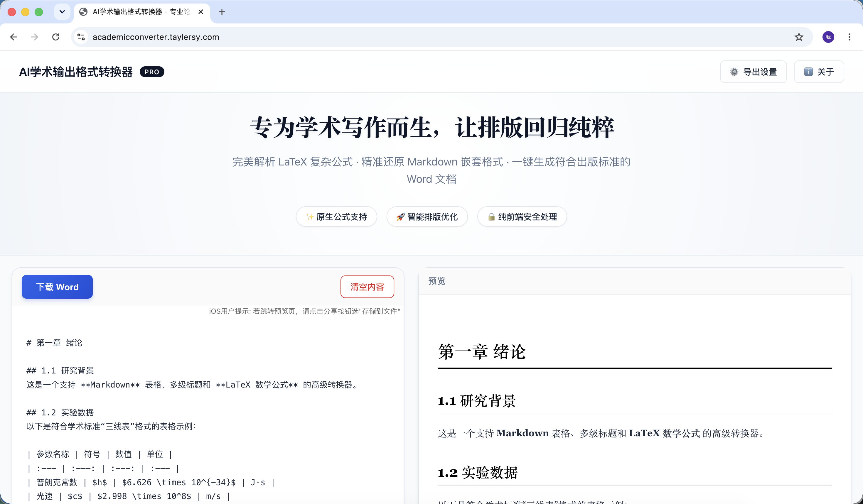Image resolution: width=863 pixels, height=504 pixels.
Task: Bookmark this page with the star icon
Action: (x=799, y=37)
